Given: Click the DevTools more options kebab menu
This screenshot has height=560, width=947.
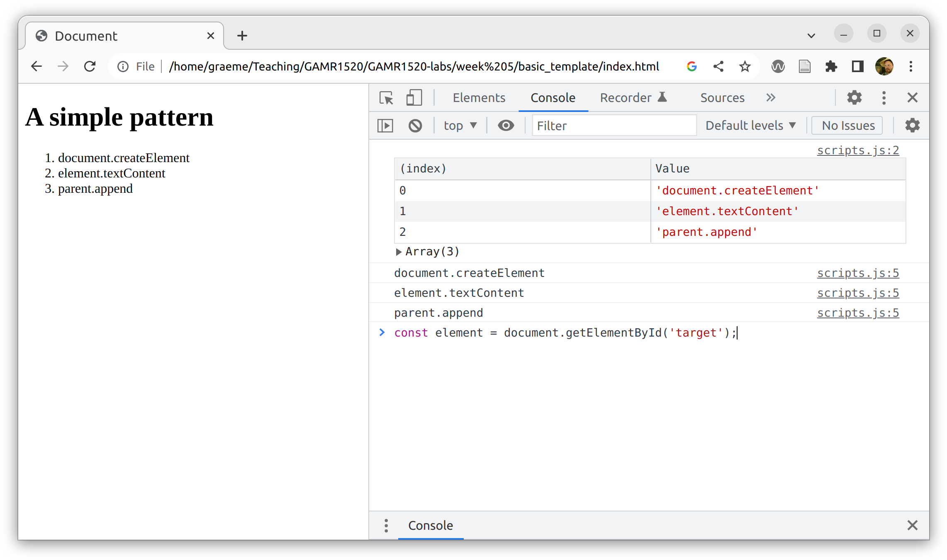Looking at the screenshot, I should click(x=883, y=97).
